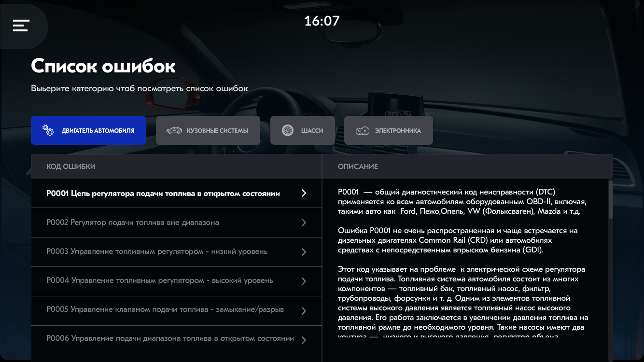
Task: Select error P0004 высокий уровень
Action: 160,280
